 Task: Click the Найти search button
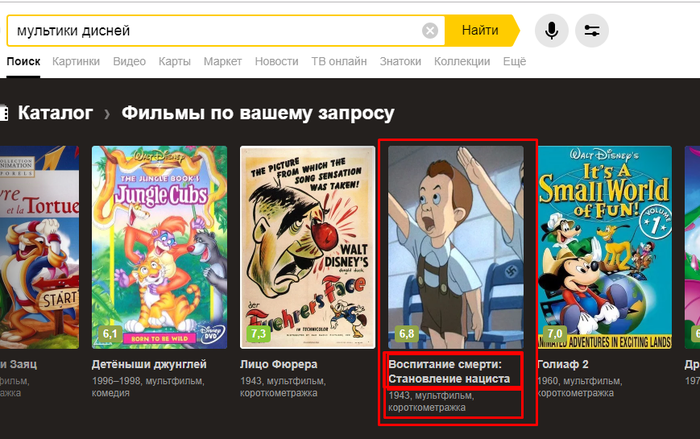pos(481,30)
